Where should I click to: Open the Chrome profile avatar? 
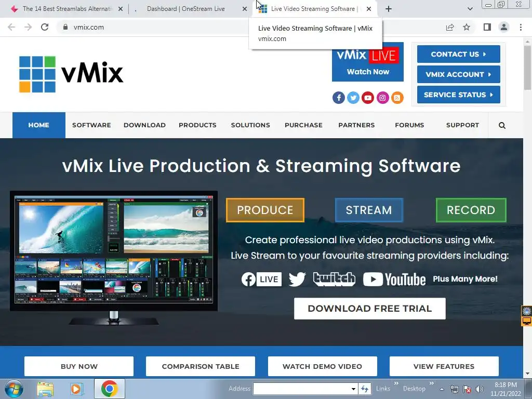pyautogui.click(x=504, y=27)
